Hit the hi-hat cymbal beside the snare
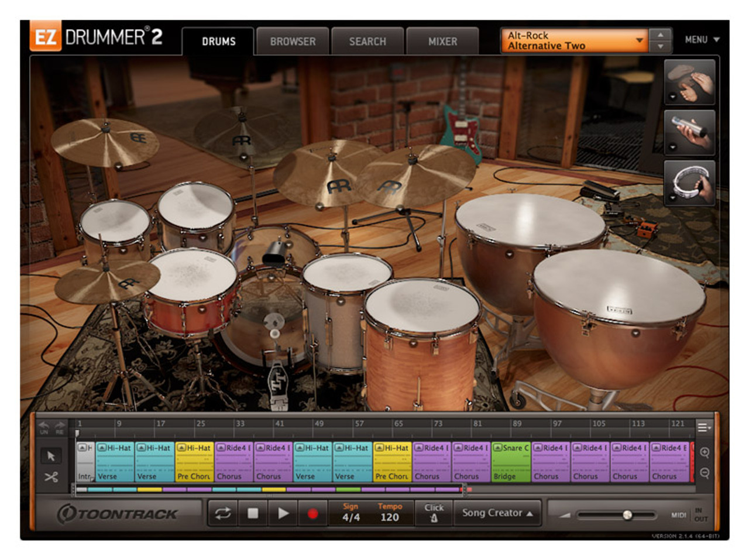 tap(106, 283)
